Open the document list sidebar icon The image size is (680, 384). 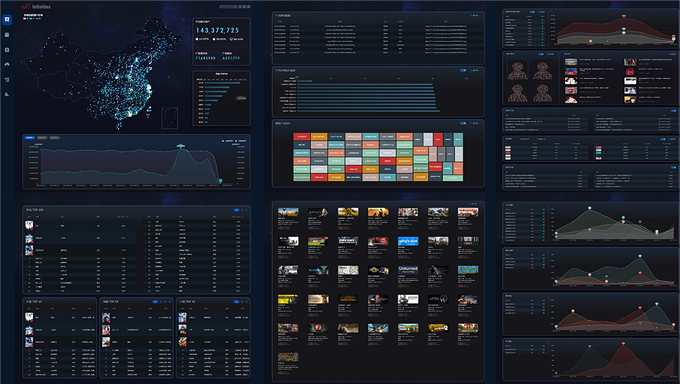tap(7, 79)
